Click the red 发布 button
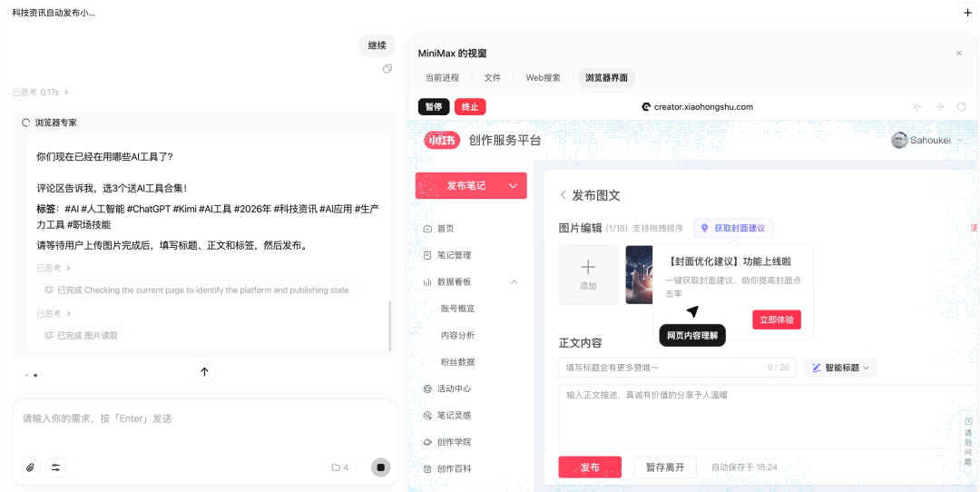Viewport: 980px width, 492px height. (590, 467)
